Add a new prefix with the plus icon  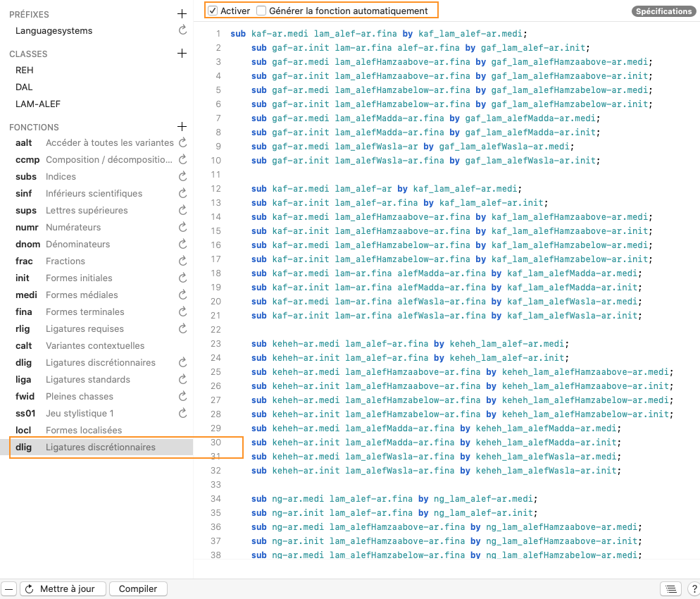click(182, 14)
